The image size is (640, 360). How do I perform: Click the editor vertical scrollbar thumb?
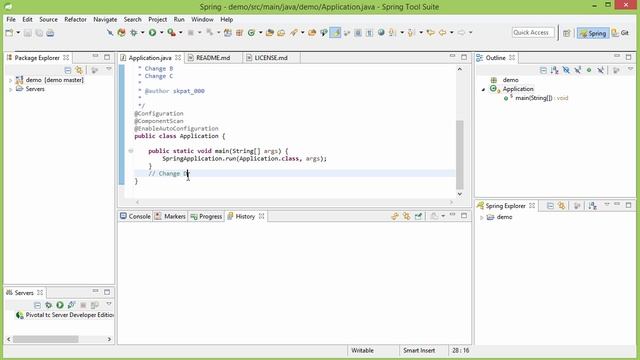(x=460, y=154)
